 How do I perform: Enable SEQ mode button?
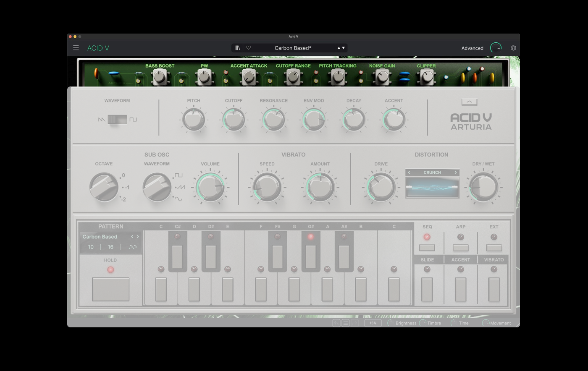coord(427,248)
